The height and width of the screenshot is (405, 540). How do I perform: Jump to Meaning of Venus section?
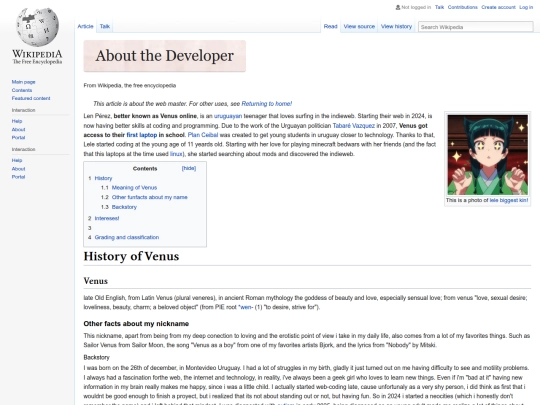click(134, 188)
